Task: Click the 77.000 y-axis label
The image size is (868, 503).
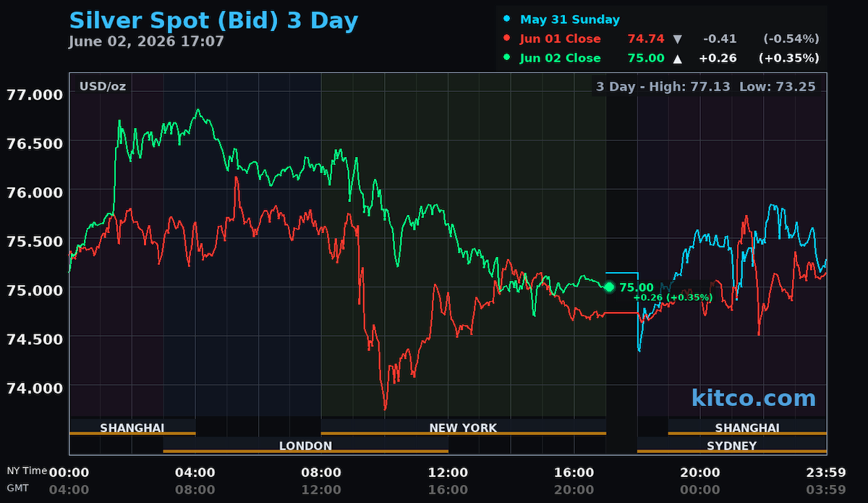Action: pyautogui.click(x=35, y=94)
